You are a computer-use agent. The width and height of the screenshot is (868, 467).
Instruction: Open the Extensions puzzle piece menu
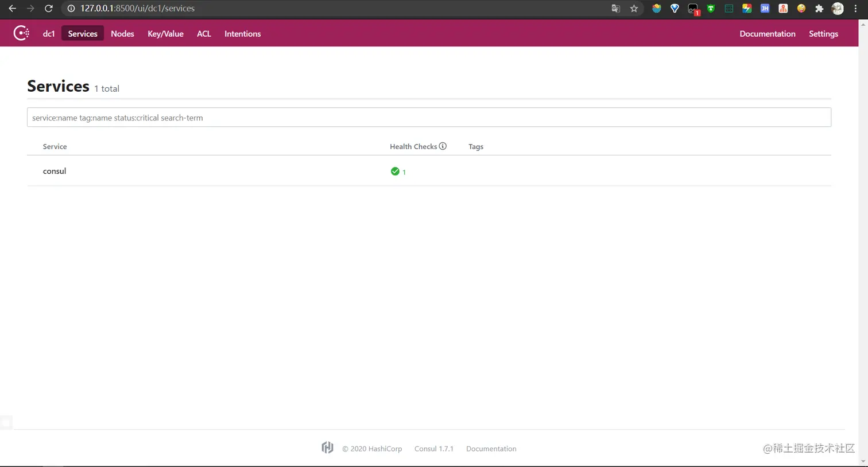pyautogui.click(x=819, y=9)
